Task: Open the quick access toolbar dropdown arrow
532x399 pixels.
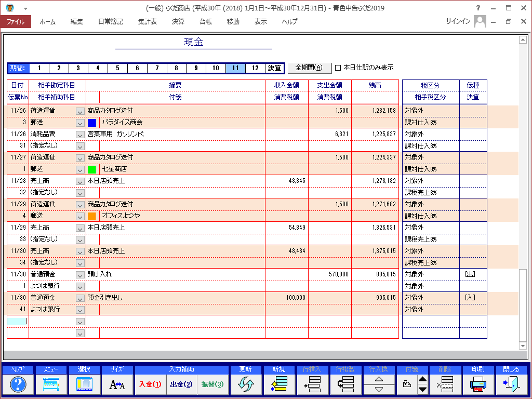Action: tap(25, 8)
